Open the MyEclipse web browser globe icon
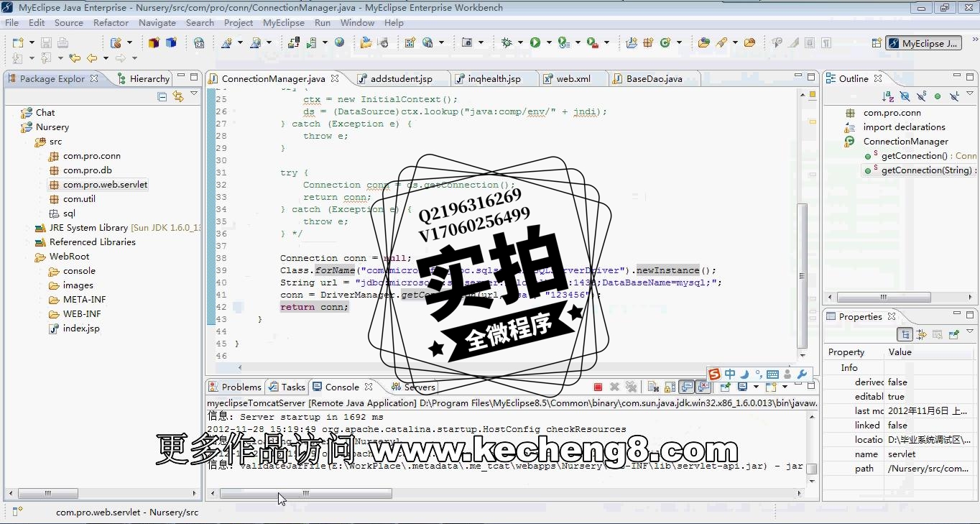This screenshot has width=980, height=524. coord(340,43)
